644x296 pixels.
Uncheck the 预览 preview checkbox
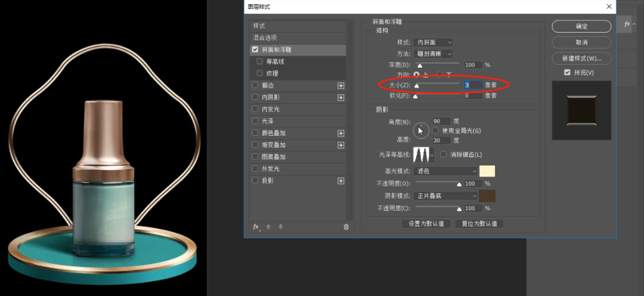(568, 72)
